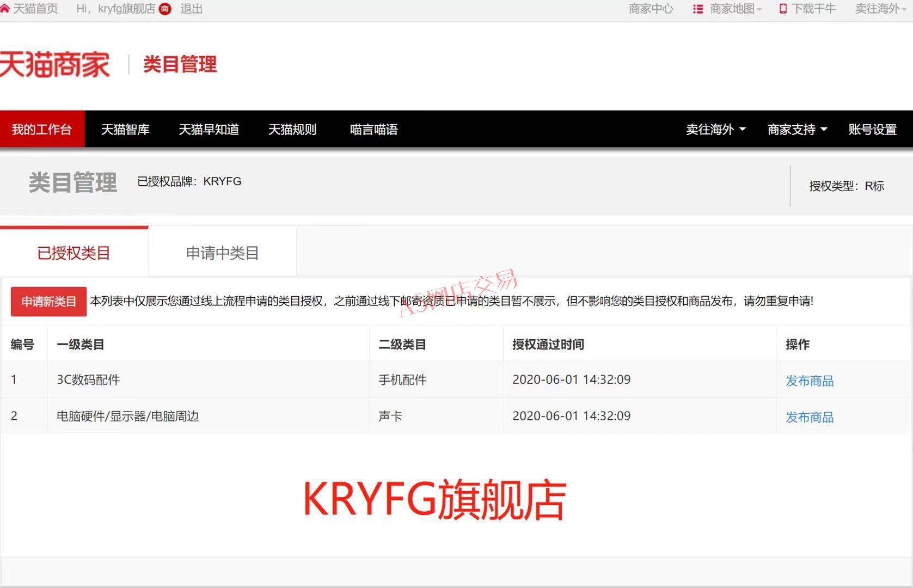Expand the 商家地图 dropdown

(x=735, y=9)
